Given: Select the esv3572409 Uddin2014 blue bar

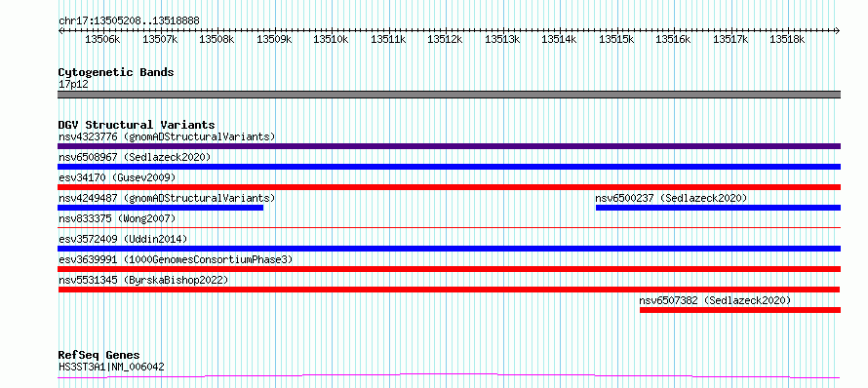Looking at the screenshot, I should pos(449,249).
